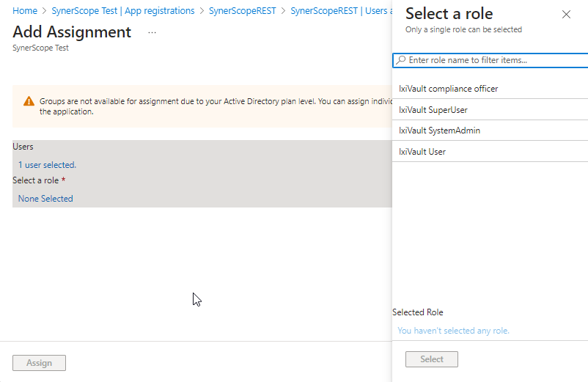Choose the IxiVault compliance officer role
The width and height of the screenshot is (588, 382).
(x=448, y=89)
